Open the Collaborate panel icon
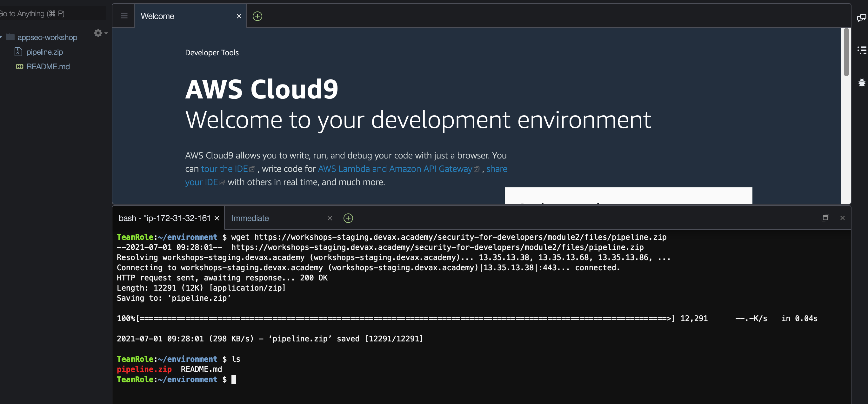This screenshot has height=404, width=868. click(x=861, y=18)
